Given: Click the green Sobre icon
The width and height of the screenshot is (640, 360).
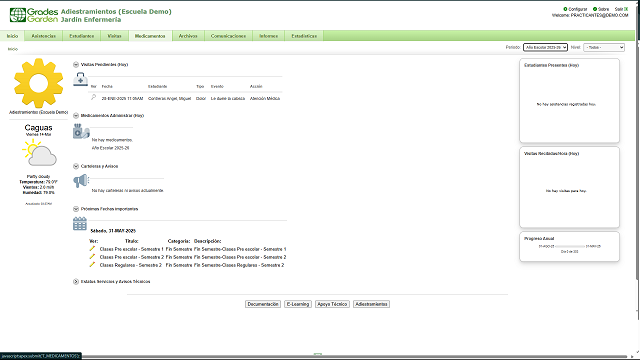Looking at the screenshot, I should coord(595,9).
